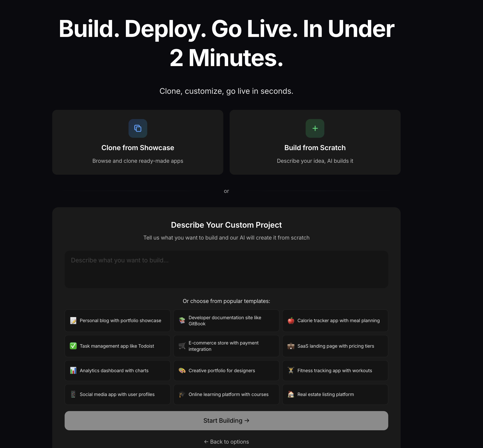Select the Build from Scratch card
This screenshot has height=448, width=483.
[315, 142]
